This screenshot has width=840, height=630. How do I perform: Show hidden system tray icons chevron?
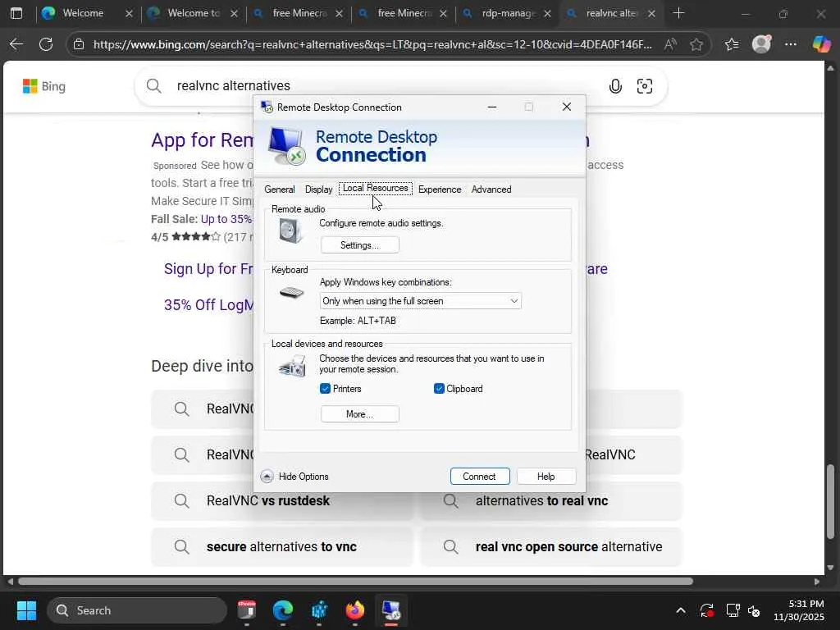point(680,610)
